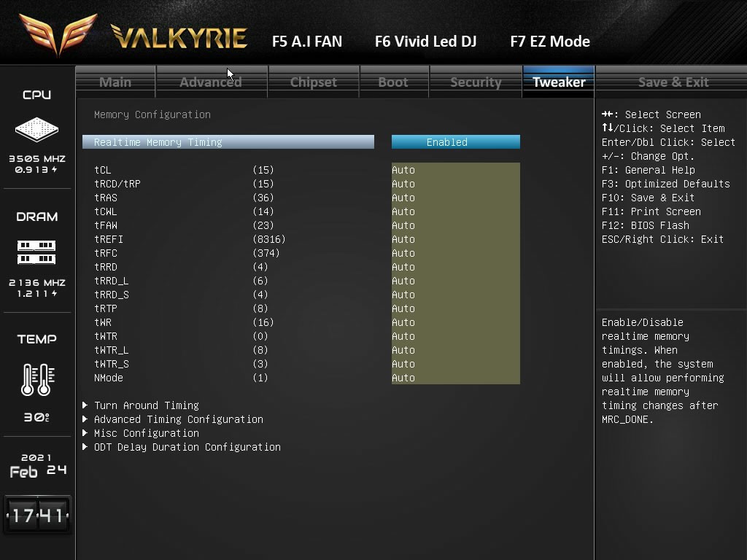The image size is (747, 560).
Task: Open the tRRD_S Auto value field
Action: [x=456, y=295]
